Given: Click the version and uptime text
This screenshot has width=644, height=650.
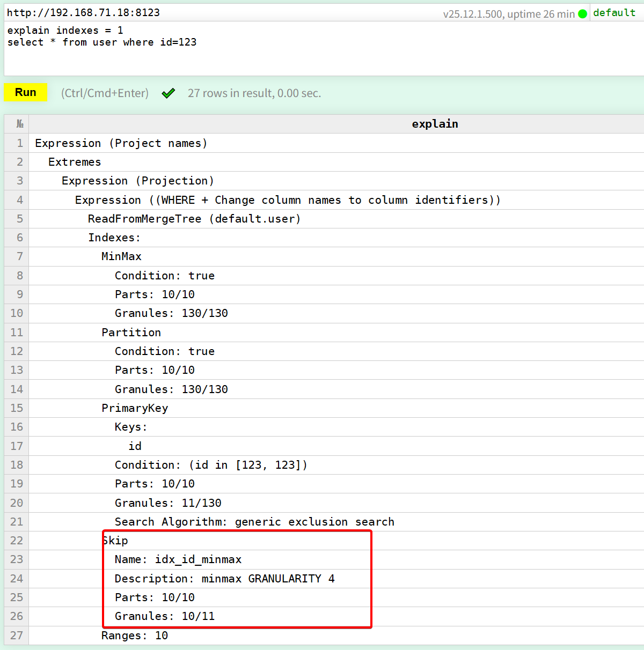Looking at the screenshot, I should point(508,14).
